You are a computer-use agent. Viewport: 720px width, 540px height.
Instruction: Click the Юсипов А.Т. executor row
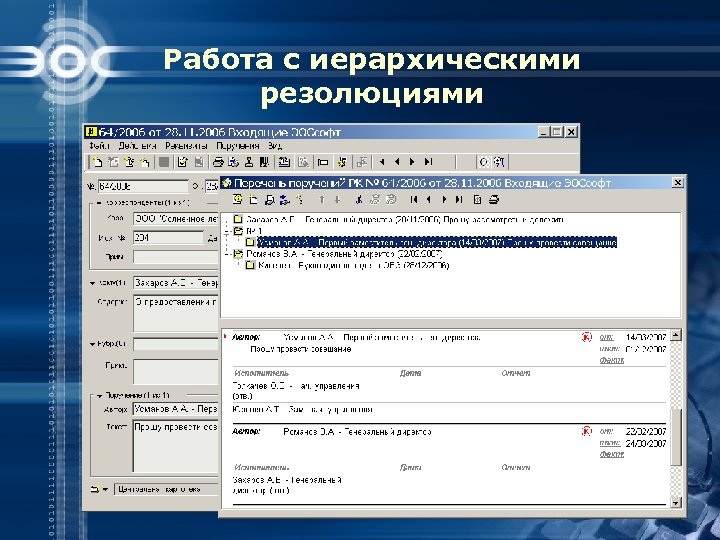(x=303, y=409)
